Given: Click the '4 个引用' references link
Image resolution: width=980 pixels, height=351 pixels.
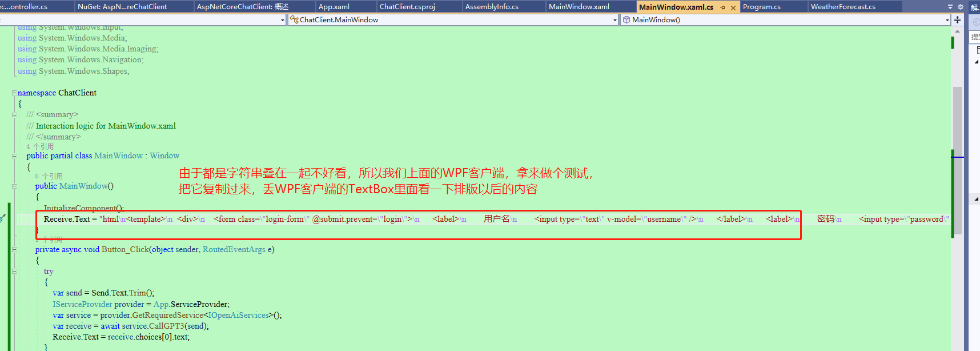Looking at the screenshot, I should point(40,146).
